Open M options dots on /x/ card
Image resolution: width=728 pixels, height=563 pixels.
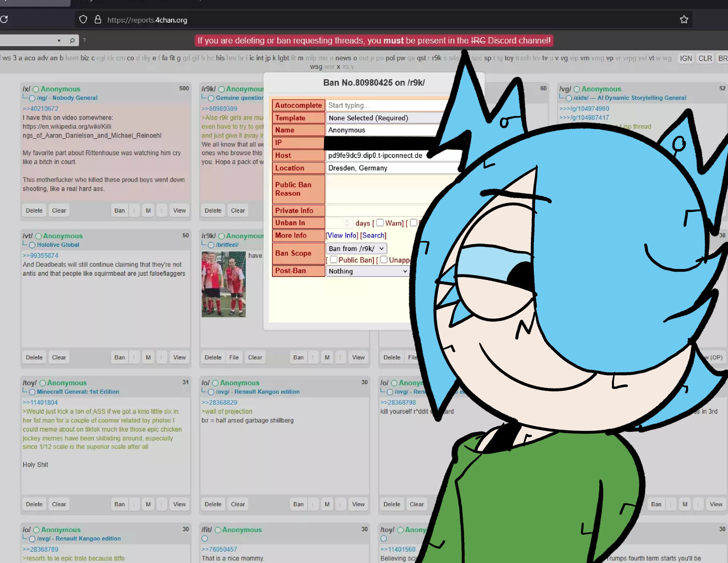161,210
